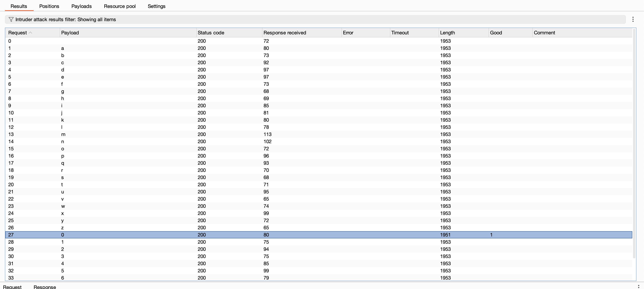Open the kebab menu beside the filter bar
This screenshot has width=644, height=289.
coord(633,19)
